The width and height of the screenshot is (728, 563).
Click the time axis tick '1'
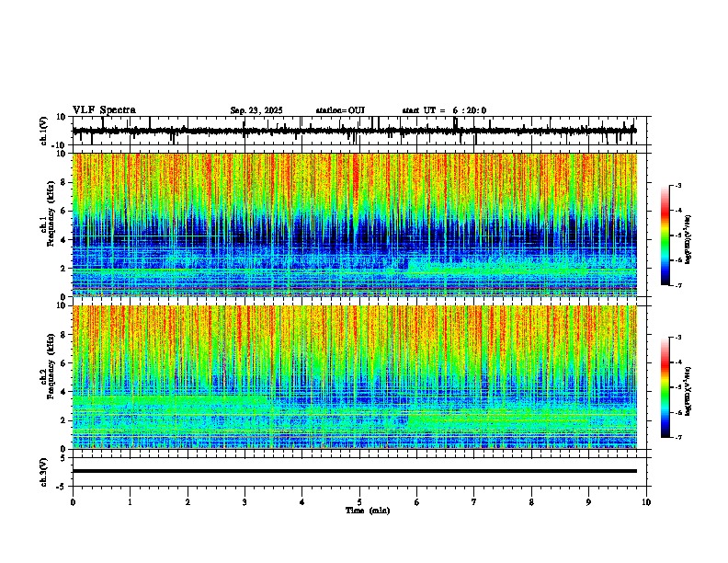tap(130, 502)
